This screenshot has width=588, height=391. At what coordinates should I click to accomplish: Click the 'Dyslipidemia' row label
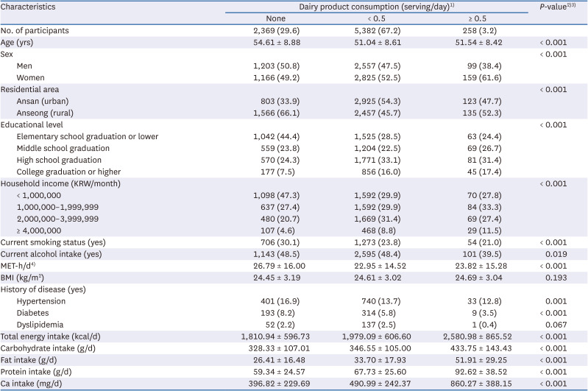pos(40,325)
